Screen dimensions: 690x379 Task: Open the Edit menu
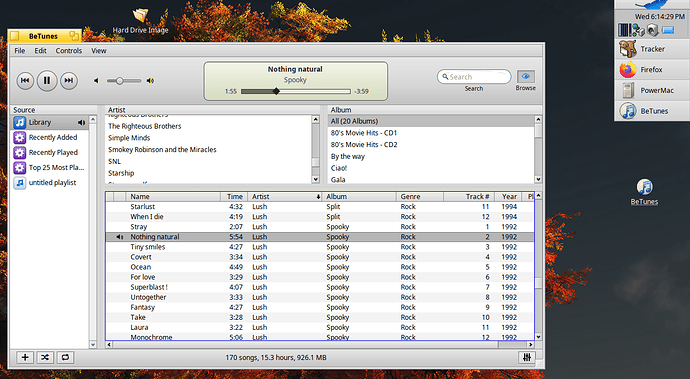coord(40,51)
